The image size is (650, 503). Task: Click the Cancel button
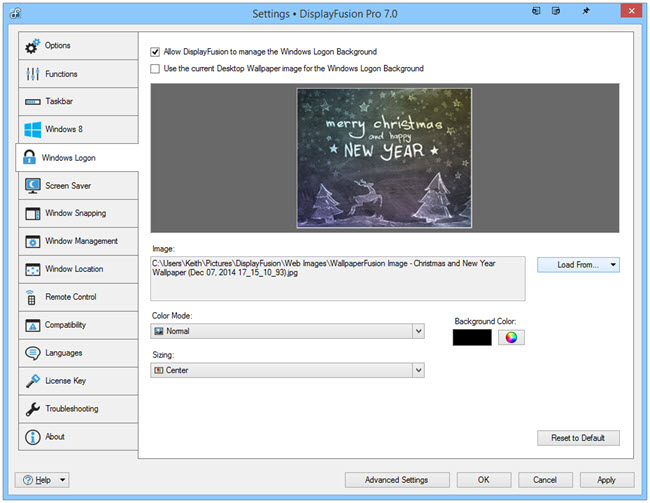(x=545, y=480)
